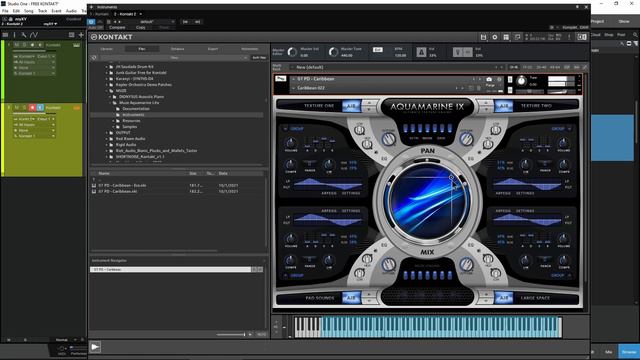The width and height of the screenshot is (640, 360).
Task: Click the 07 PD - Caribbean.nki file icon
Action: point(94,191)
